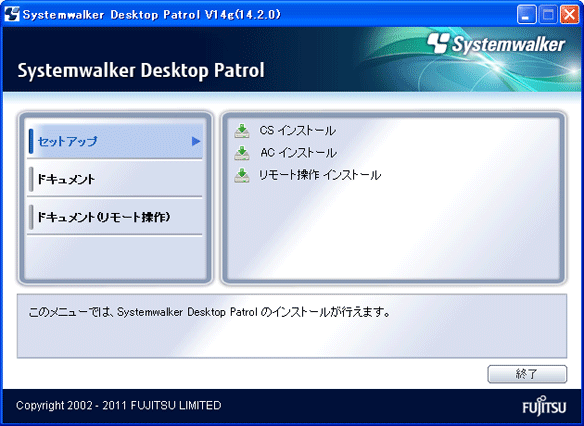Maximize the Systemwalker Desktop Patrol window

click(x=548, y=15)
